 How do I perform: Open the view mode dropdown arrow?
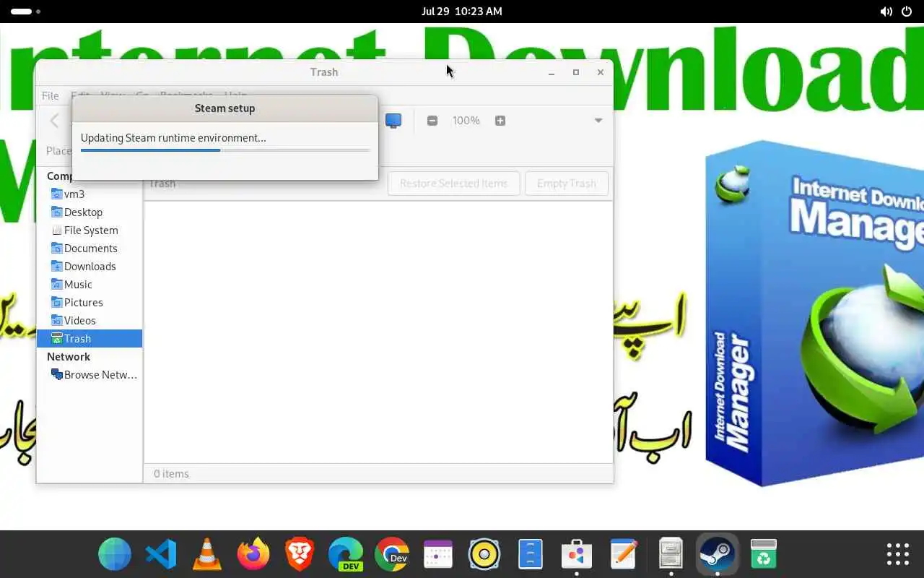coord(598,121)
